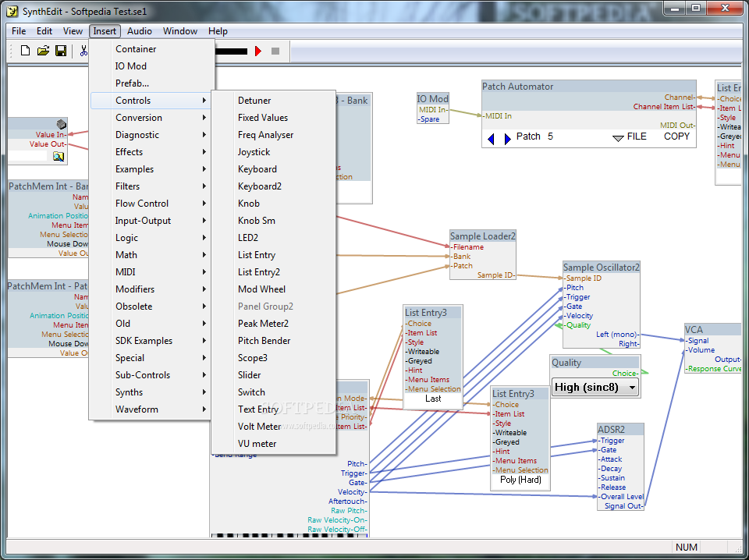Select Slider control in submenu
Screen dimensions: 749x560
pos(273,375)
